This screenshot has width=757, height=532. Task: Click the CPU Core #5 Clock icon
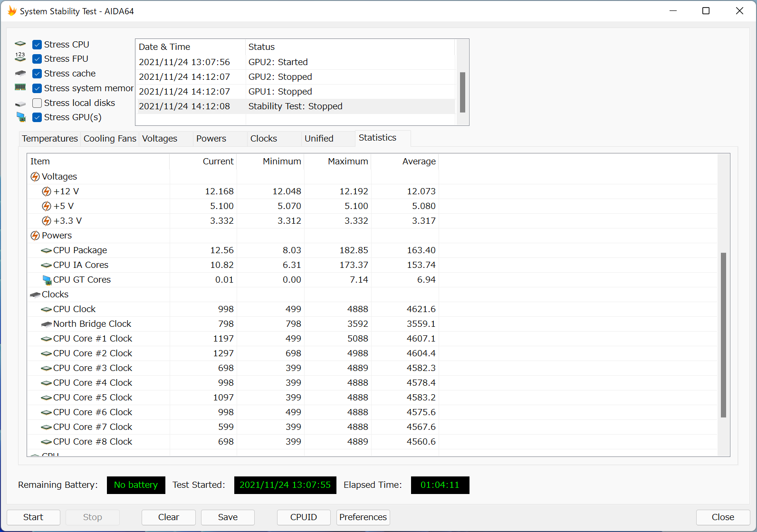click(x=47, y=398)
